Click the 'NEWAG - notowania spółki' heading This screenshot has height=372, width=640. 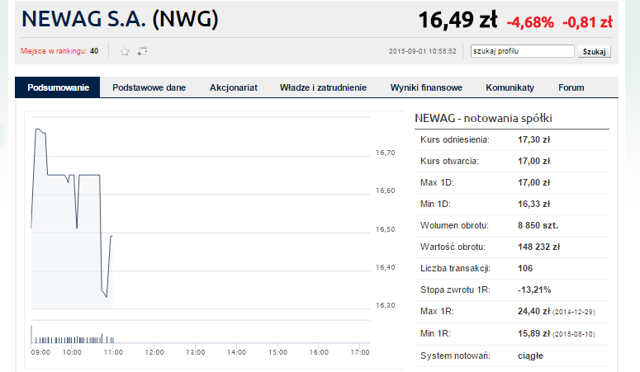pyautogui.click(x=483, y=118)
